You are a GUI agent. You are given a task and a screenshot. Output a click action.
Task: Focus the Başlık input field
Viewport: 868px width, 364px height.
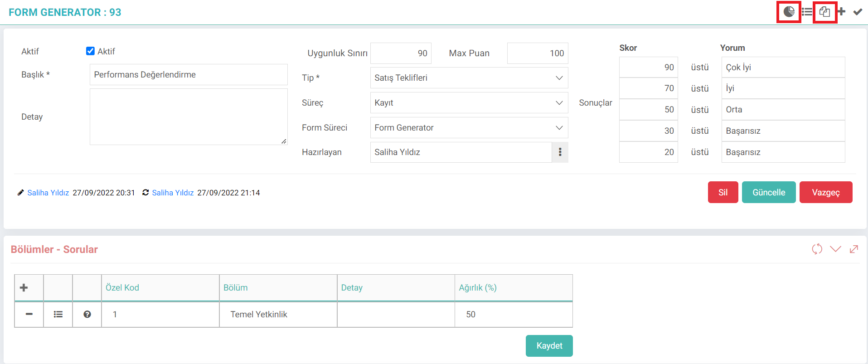[189, 75]
